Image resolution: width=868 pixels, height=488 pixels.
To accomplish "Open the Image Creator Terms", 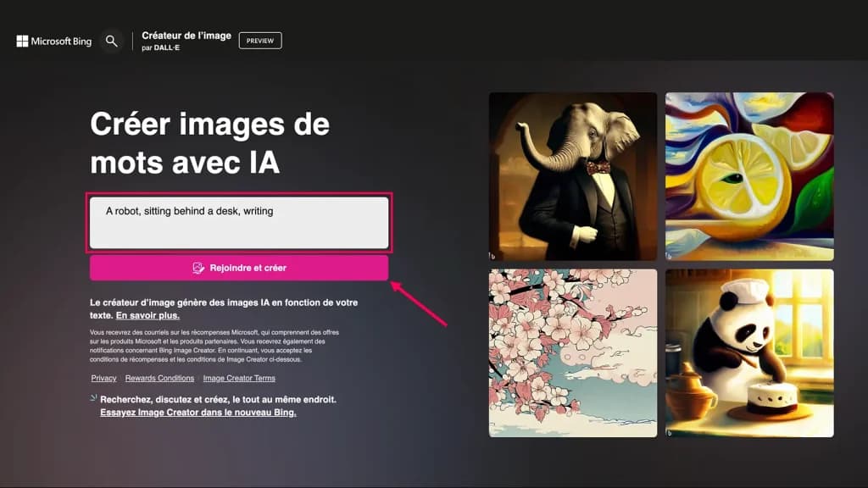I will 238,378.
